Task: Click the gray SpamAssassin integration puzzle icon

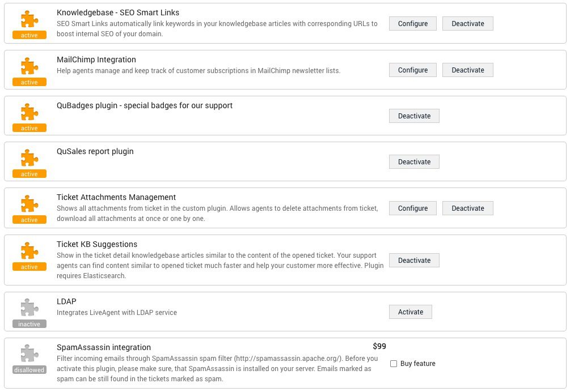Action: (29, 353)
